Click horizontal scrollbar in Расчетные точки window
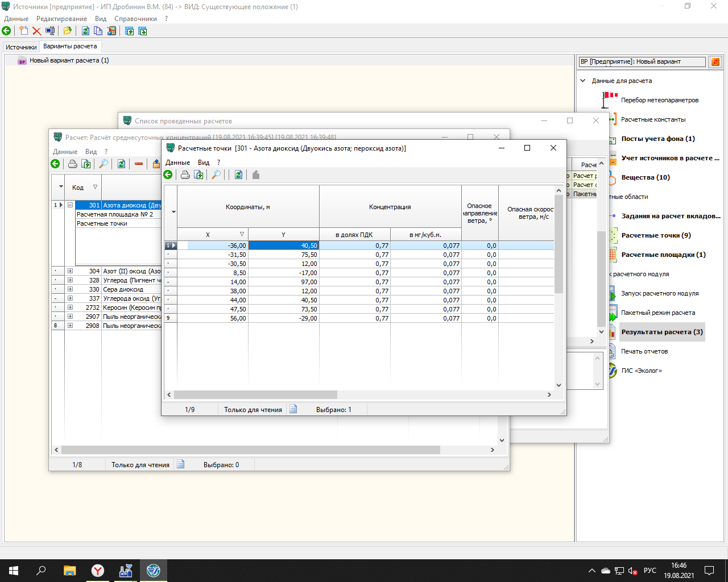The image size is (728, 582). [255, 394]
